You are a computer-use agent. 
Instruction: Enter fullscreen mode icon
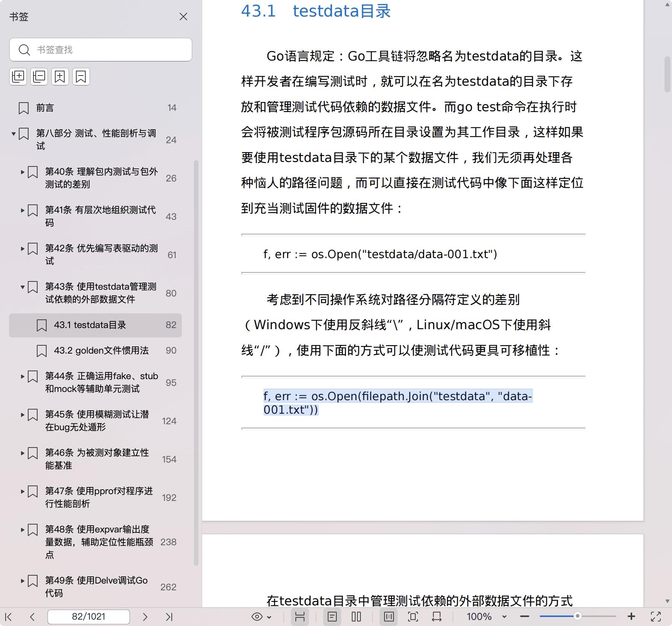click(656, 617)
